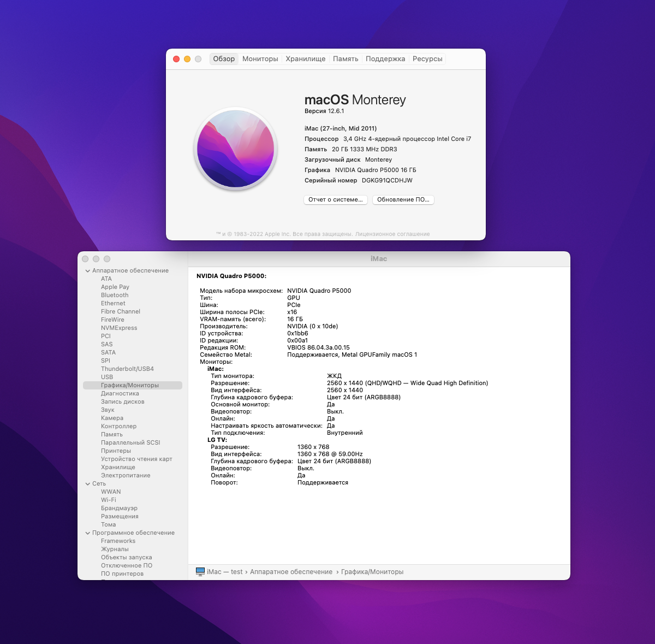Select Wi-Fi under Сеть
This screenshot has height=644, width=655.
click(x=109, y=500)
